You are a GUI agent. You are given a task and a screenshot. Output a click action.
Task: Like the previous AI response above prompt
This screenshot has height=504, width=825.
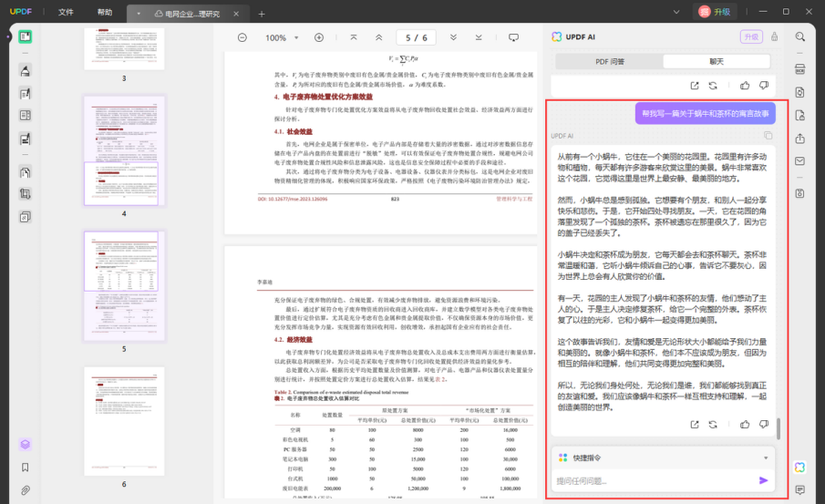click(745, 86)
